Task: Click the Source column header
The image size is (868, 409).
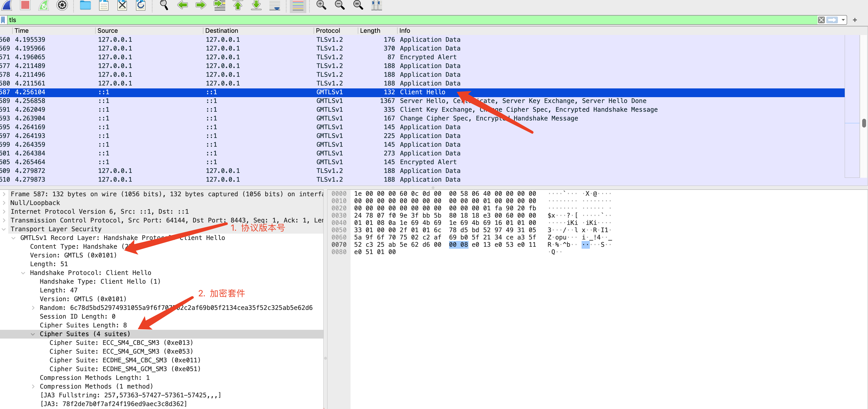Action: [x=108, y=31]
